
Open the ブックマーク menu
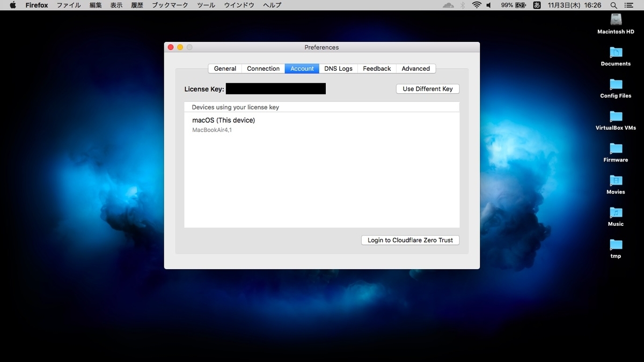[170, 5]
